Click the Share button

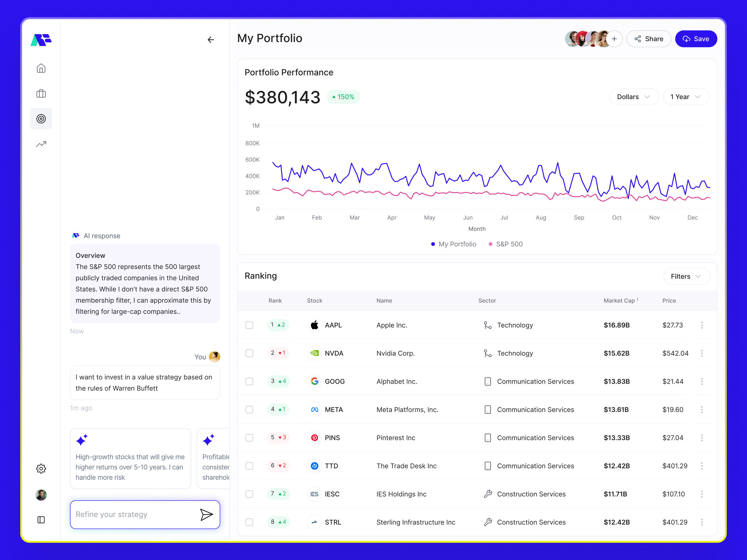(x=648, y=39)
